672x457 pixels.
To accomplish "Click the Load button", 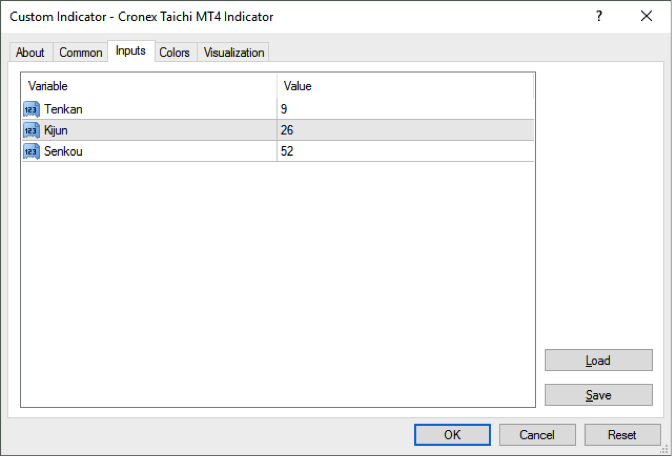I will [598, 360].
